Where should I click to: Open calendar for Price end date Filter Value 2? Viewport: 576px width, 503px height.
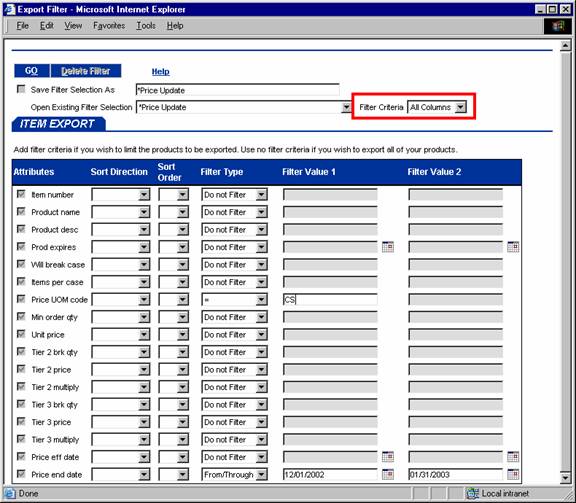click(x=513, y=474)
